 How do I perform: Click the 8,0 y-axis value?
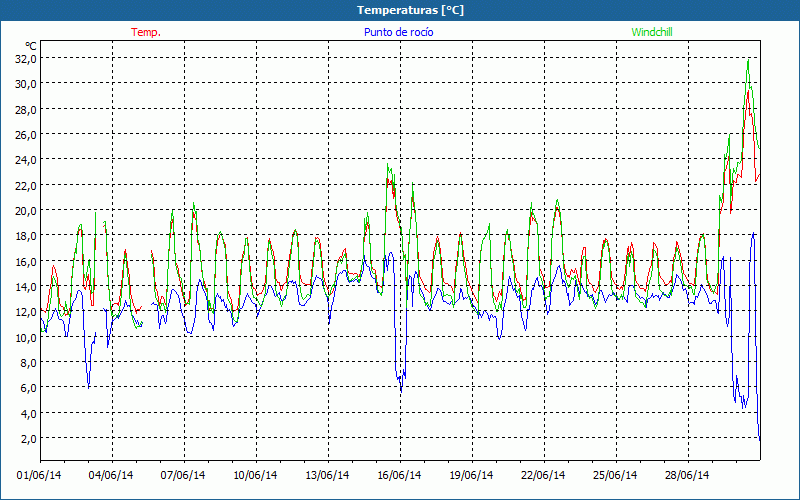coord(29,362)
